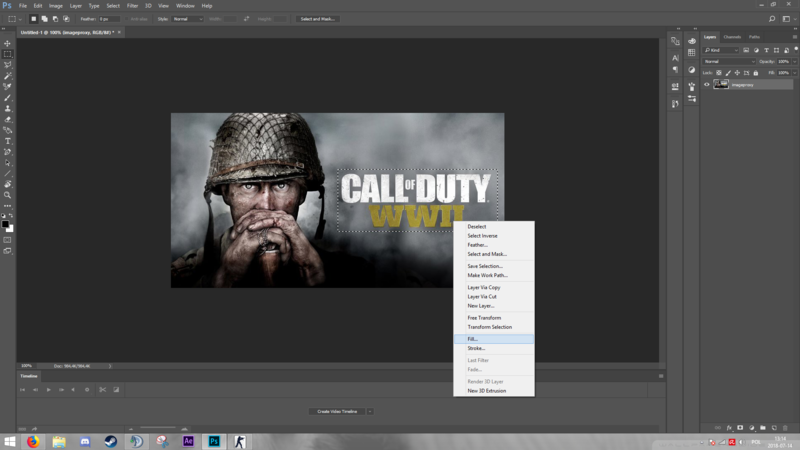Click the Select and Mask button
Image resolution: width=800 pixels, height=450 pixels.
[x=317, y=19]
